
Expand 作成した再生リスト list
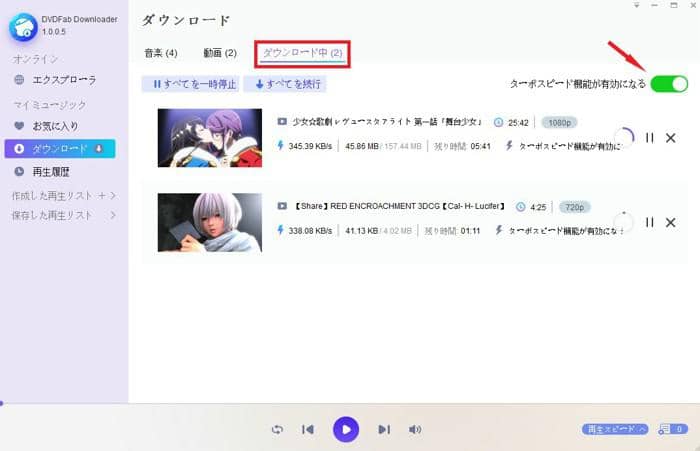(113, 195)
